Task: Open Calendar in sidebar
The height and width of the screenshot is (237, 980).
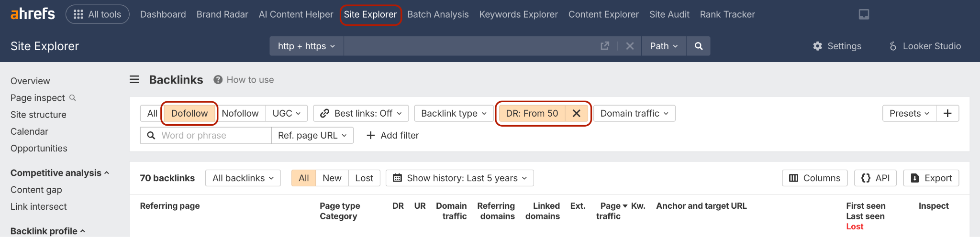Action: point(29,131)
